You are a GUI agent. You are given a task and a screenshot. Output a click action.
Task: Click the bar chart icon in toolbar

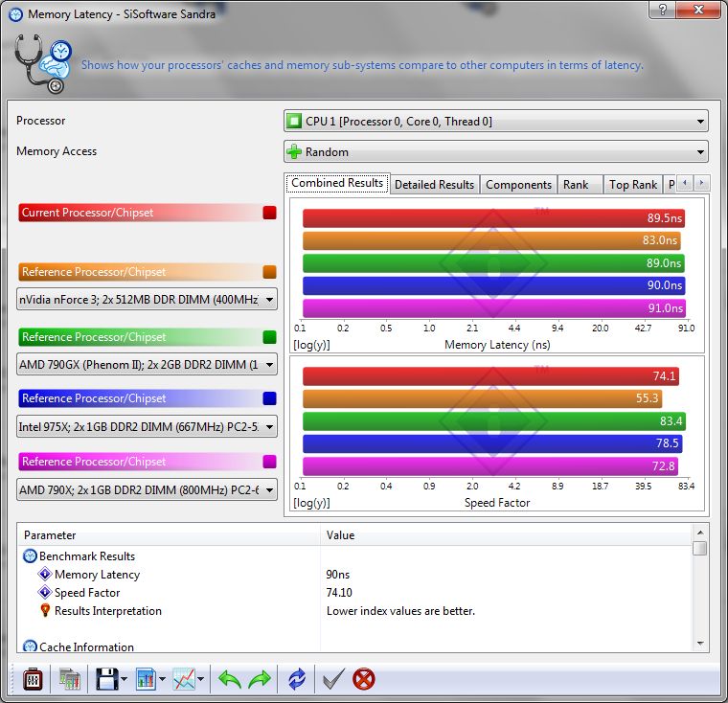(147, 679)
